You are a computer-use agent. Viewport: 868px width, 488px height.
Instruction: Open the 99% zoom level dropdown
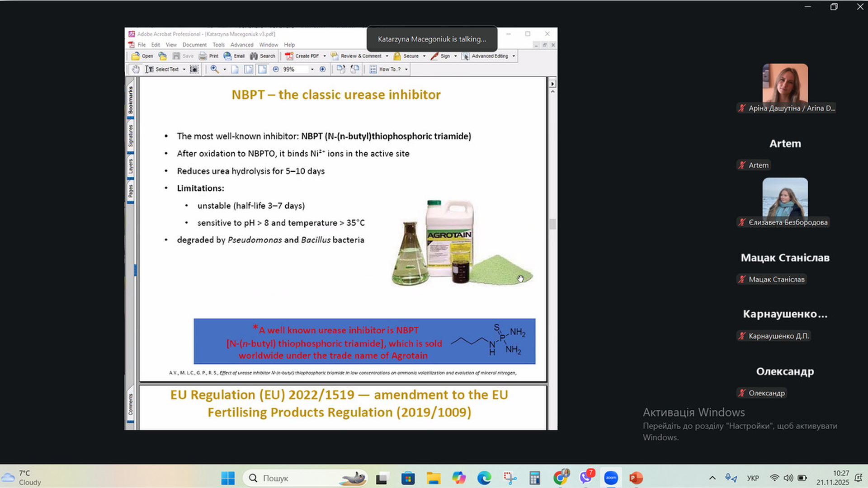pyautogui.click(x=312, y=69)
